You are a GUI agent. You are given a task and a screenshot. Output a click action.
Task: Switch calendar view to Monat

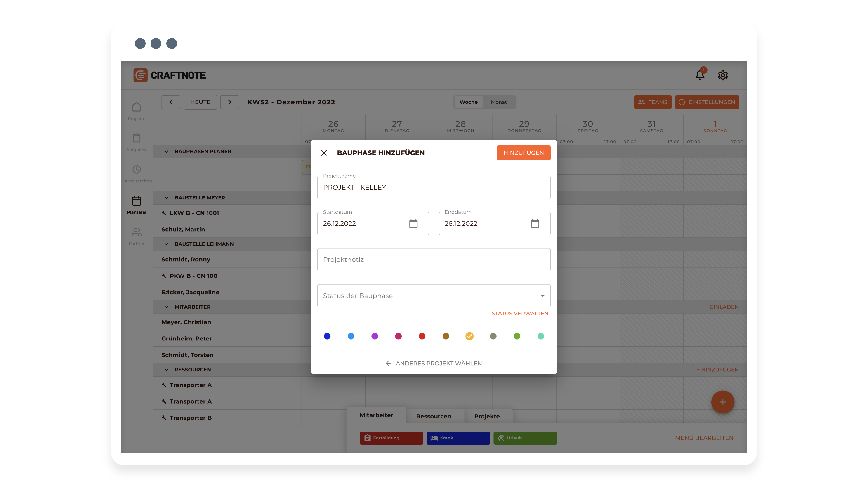click(498, 102)
